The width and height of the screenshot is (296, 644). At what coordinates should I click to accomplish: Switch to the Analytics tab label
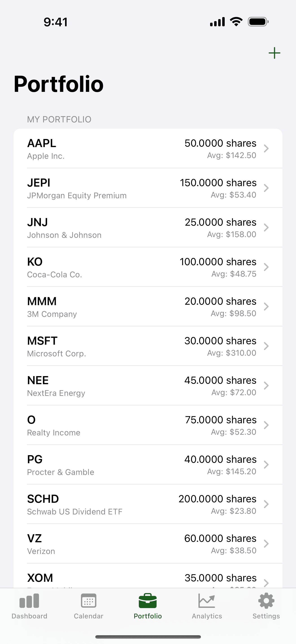pos(207,616)
